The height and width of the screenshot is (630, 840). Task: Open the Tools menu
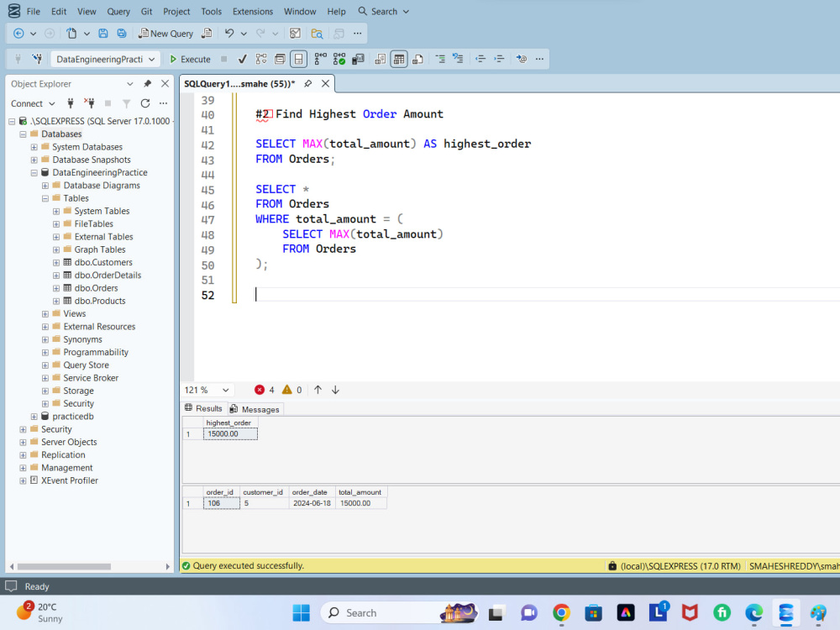(x=211, y=11)
